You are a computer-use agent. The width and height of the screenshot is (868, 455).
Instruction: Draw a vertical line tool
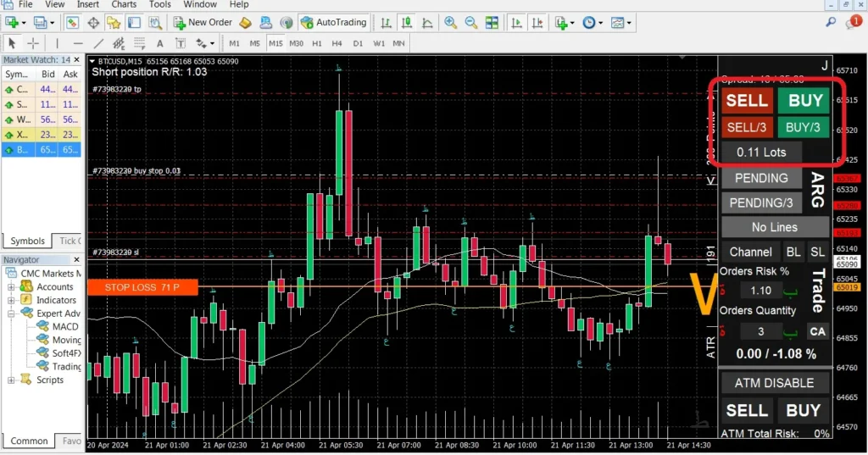pos(57,43)
